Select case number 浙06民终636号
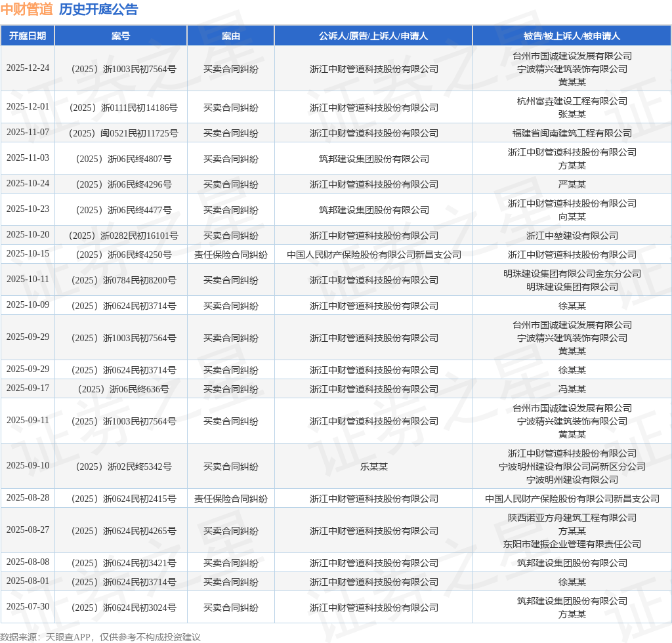Image resolution: width=672 pixels, height=643 pixels. click(x=123, y=389)
